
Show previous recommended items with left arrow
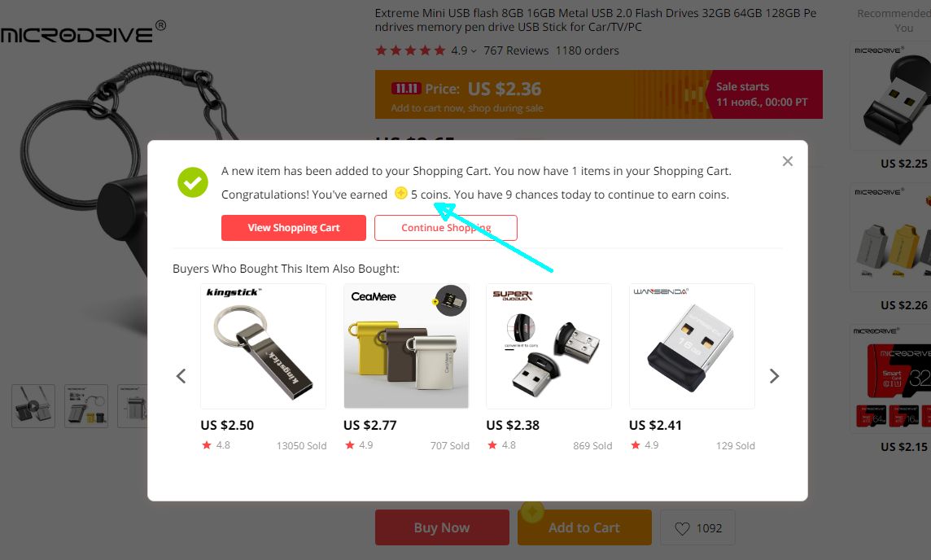(x=181, y=376)
